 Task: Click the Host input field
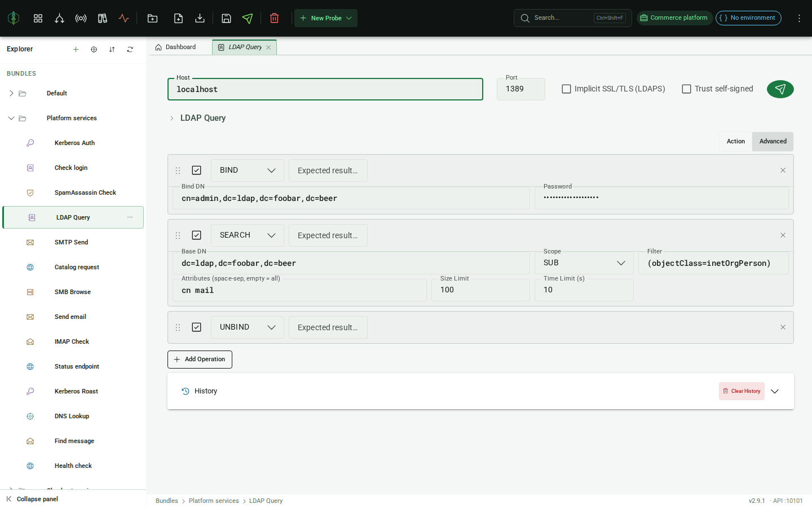tap(325, 89)
